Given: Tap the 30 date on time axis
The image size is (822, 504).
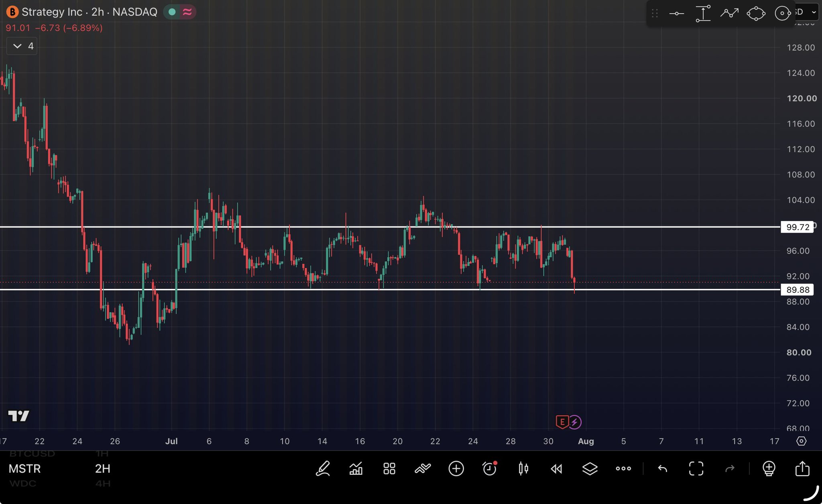Looking at the screenshot, I should (548, 441).
